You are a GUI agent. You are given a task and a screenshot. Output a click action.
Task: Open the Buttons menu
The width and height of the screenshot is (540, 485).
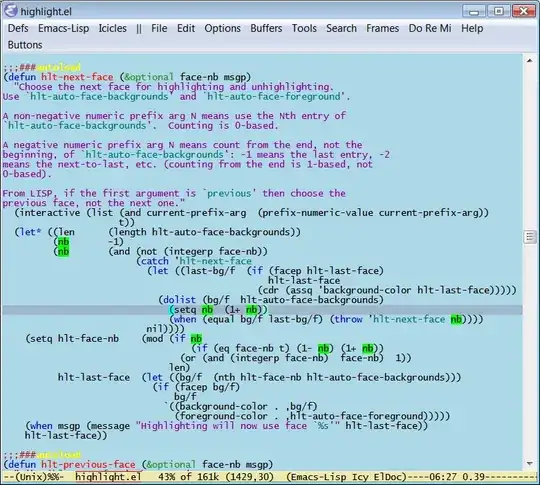[25, 45]
